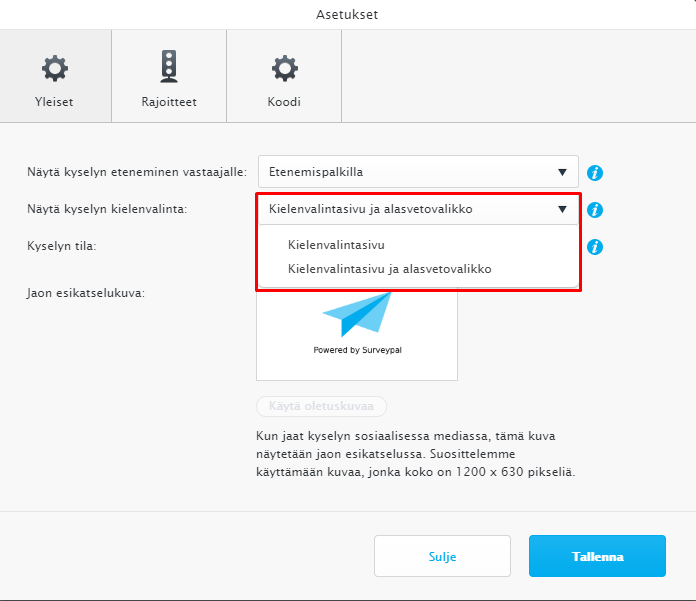Click the Rajoitteet traffic light icon
Viewport: 696px width, 601px height.
[x=169, y=67]
